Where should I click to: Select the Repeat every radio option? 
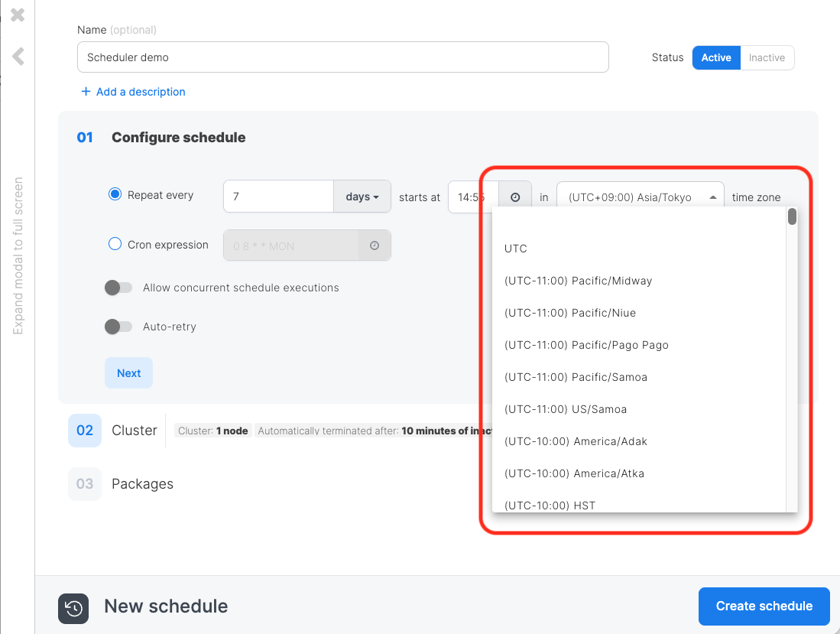[115, 194]
